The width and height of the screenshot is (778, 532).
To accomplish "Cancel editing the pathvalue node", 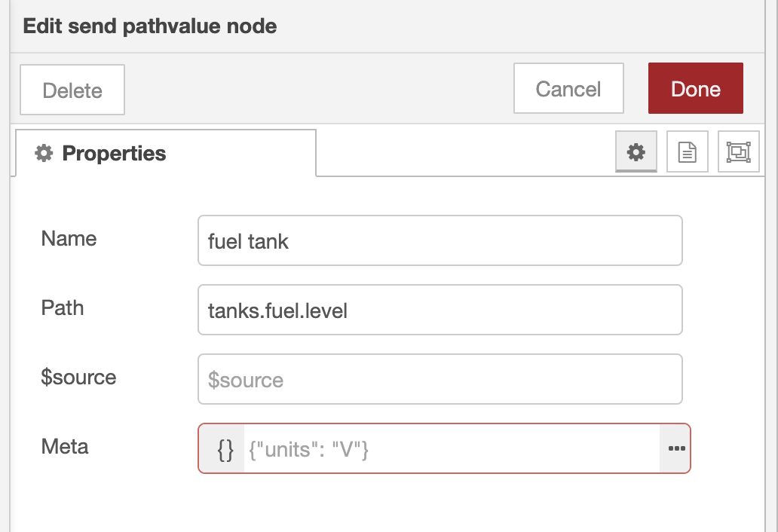I will 568,89.
